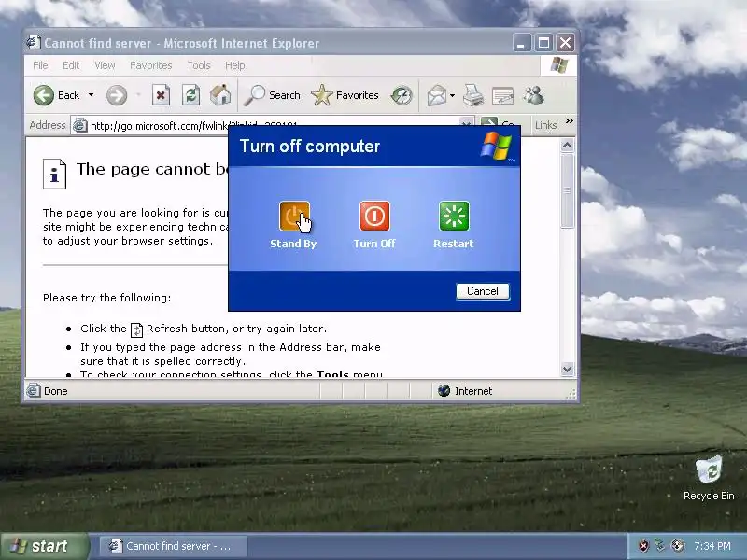Click the 7:34 PM clock
This screenshot has width=747, height=560.
click(x=712, y=546)
